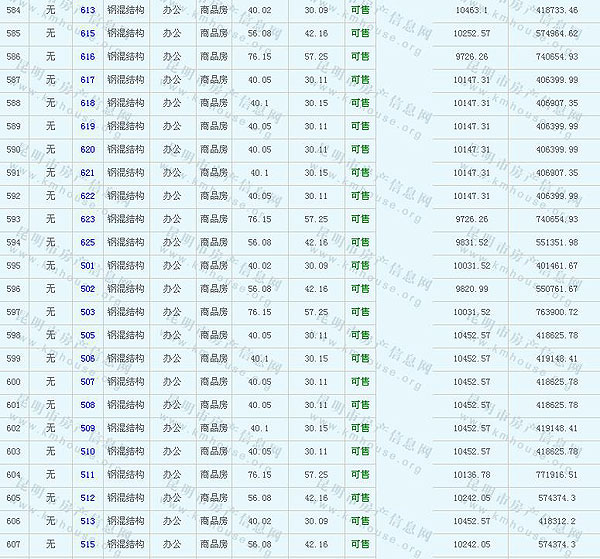Click 可售 status in row 586
The width and height of the screenshot is (600, 559).
pyautogui.click(x=359, y=57)
